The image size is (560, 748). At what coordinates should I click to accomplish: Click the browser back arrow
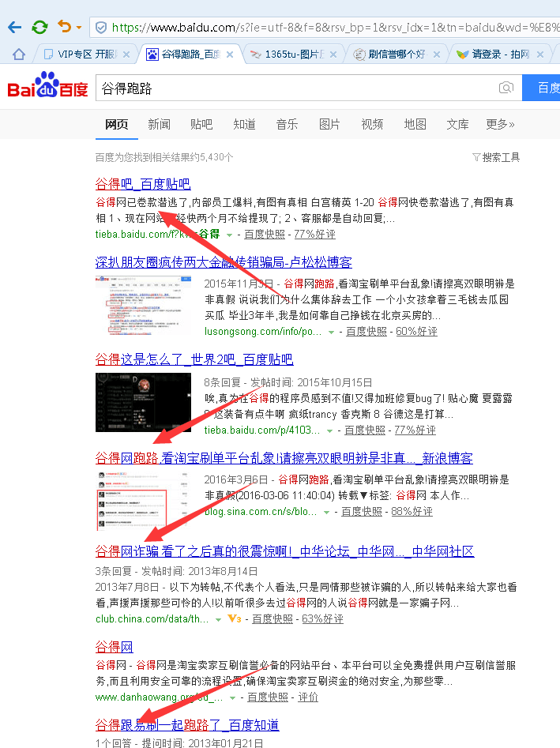tap(15, 27)
